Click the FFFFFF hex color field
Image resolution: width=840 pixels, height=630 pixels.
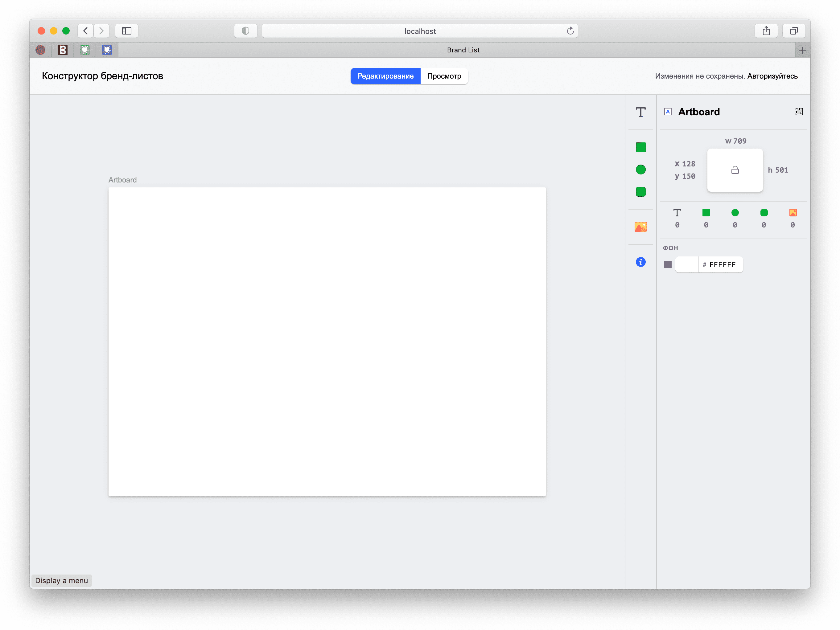[x=721, y=264]
